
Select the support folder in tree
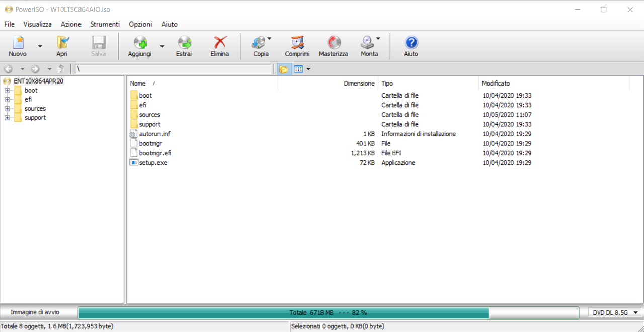coord(35,118)
